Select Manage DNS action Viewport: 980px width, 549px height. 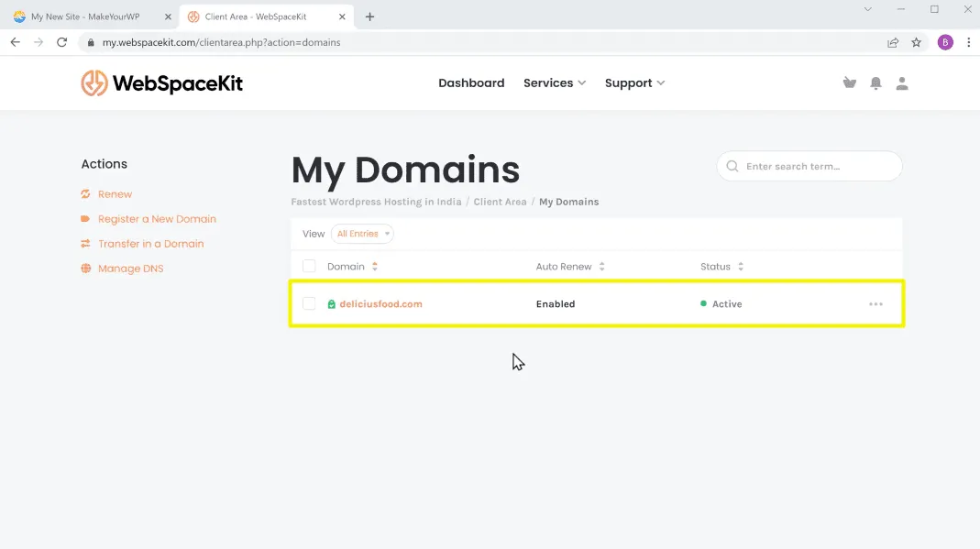(x=130, y=269)
